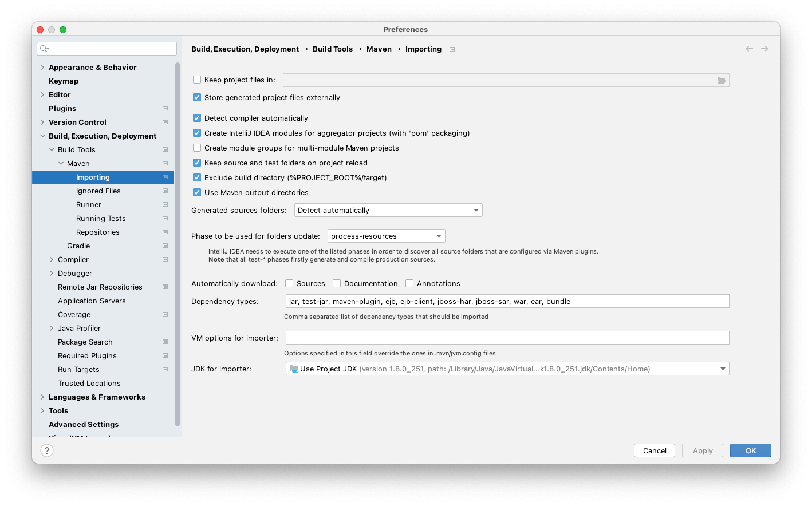The height and width of the screenshot is (506, 812).
Task: Enable Create module groups for multi-module projects
Action: [197, 148]
